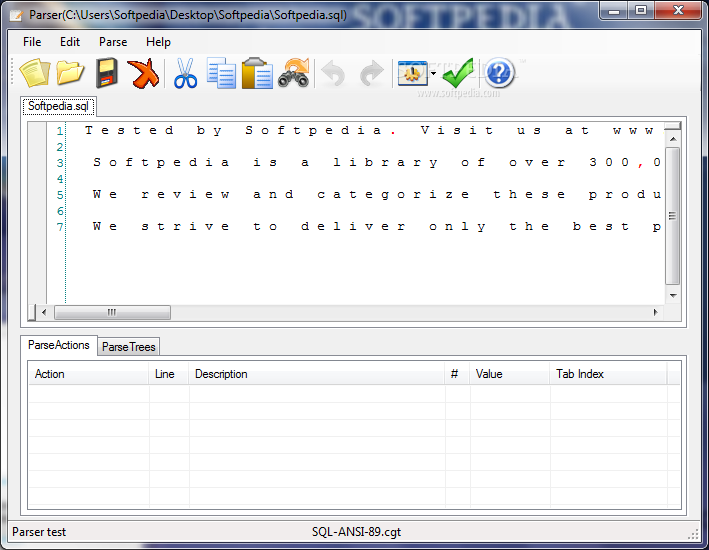Click line number 1 in the gutter
Viewport: 709px width, 550px height.
[60, 131]
